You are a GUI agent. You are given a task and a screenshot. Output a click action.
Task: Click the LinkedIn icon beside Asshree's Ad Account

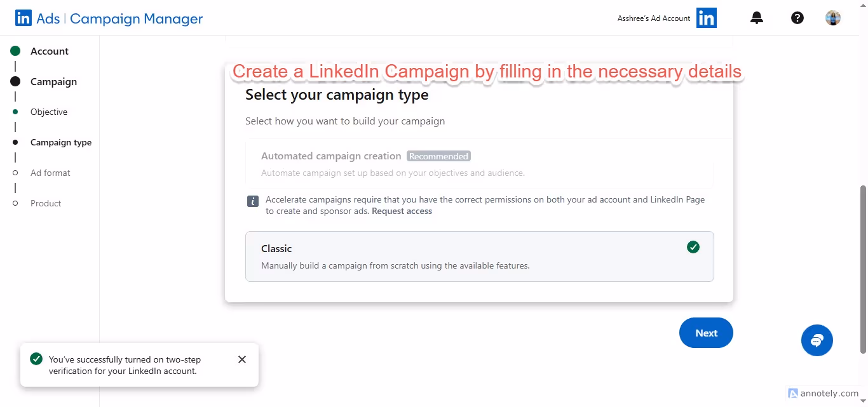(x=706, y=18)
